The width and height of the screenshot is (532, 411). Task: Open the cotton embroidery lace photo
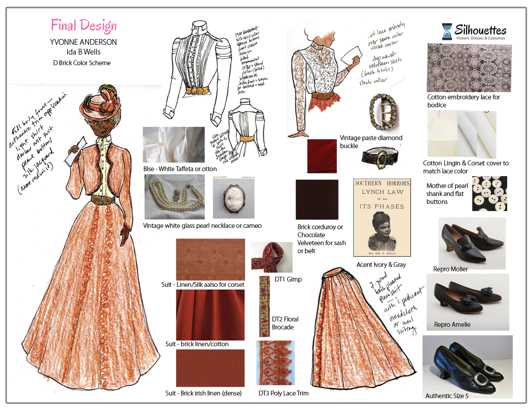pyautogui.click(x=470, y=67)
